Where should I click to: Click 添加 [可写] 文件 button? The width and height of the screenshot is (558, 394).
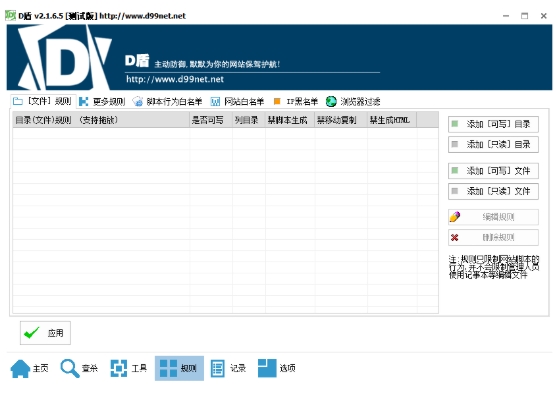(x=493, y=171)
